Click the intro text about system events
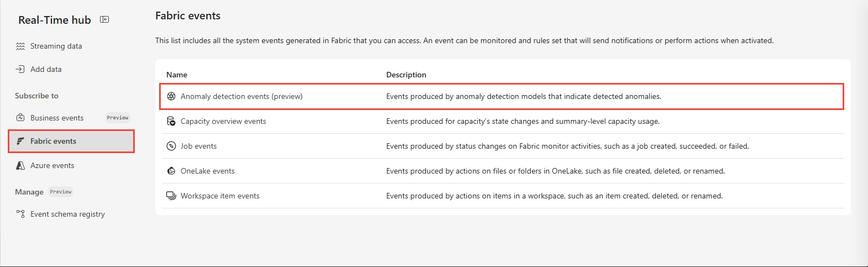The height and width of the screenshot is (267, 868). (464, 40)
